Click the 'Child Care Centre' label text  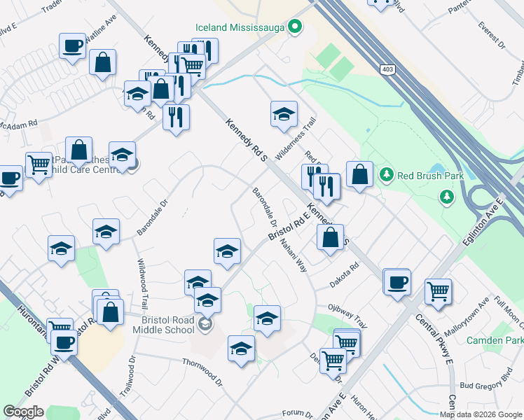(x=86, y=169)
